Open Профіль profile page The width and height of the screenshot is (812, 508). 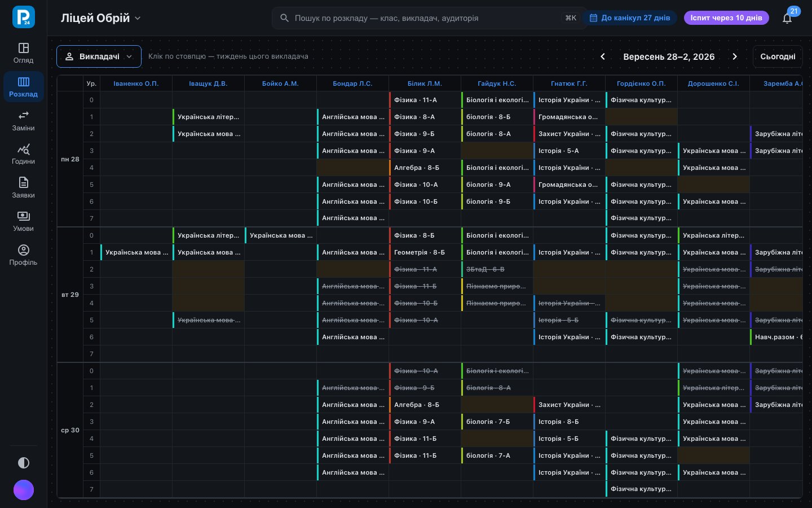(23, 255)
